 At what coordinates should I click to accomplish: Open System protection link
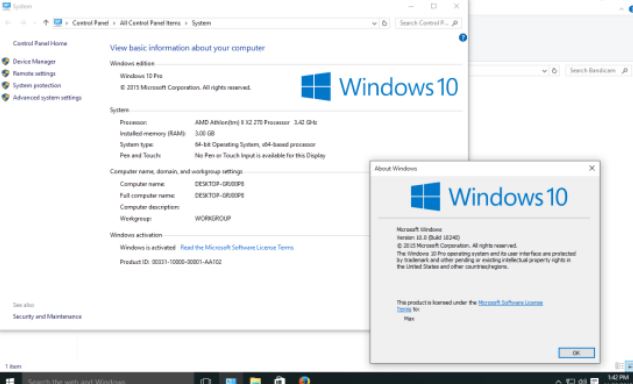[37, 86]
